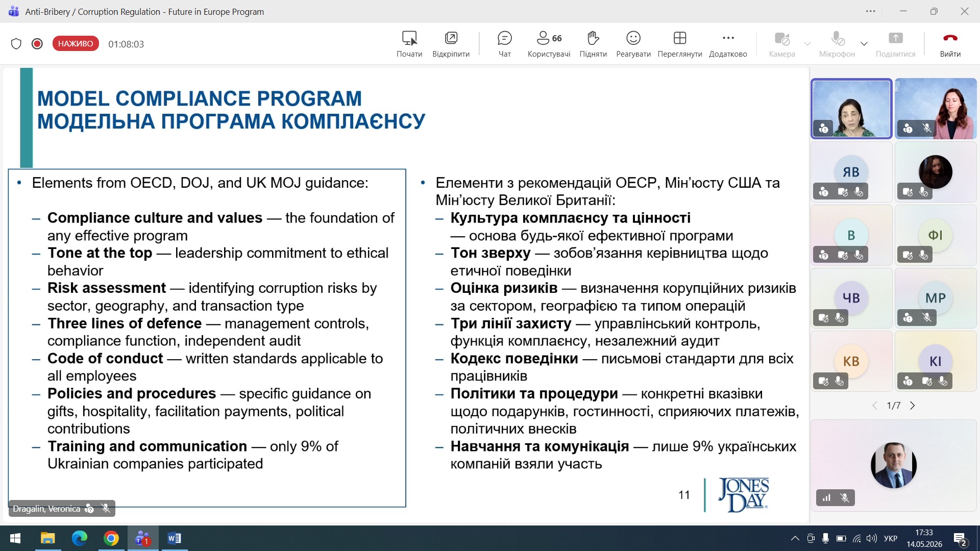
Task: Click the Поділитися share button
Action: [895, 44]
